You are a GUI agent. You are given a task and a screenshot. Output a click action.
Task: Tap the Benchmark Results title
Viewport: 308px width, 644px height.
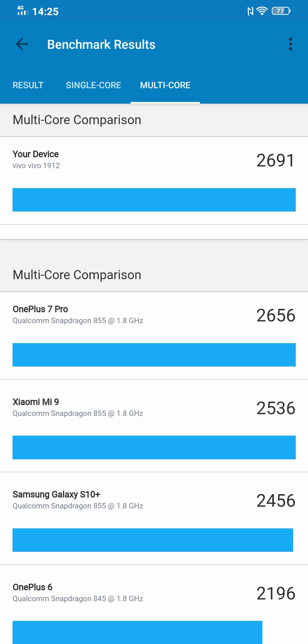click(x=101, y=45)
